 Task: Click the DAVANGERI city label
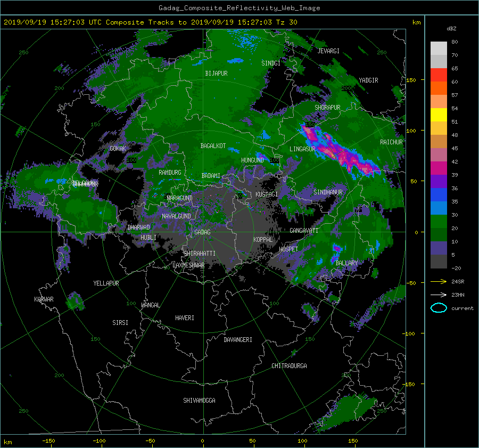[238, 340]
